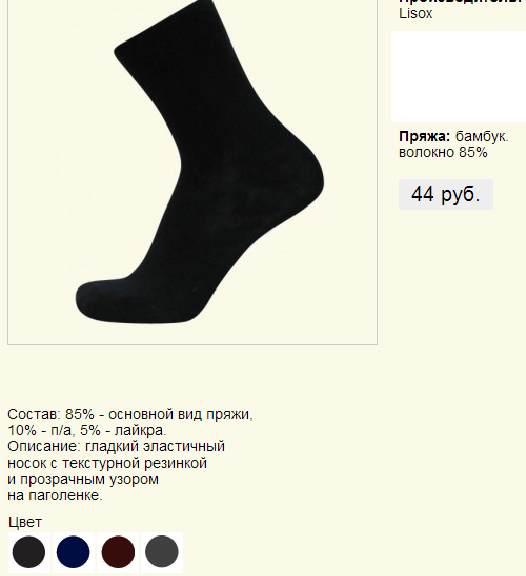Click the на паголенке text

(x=55, y=496)
